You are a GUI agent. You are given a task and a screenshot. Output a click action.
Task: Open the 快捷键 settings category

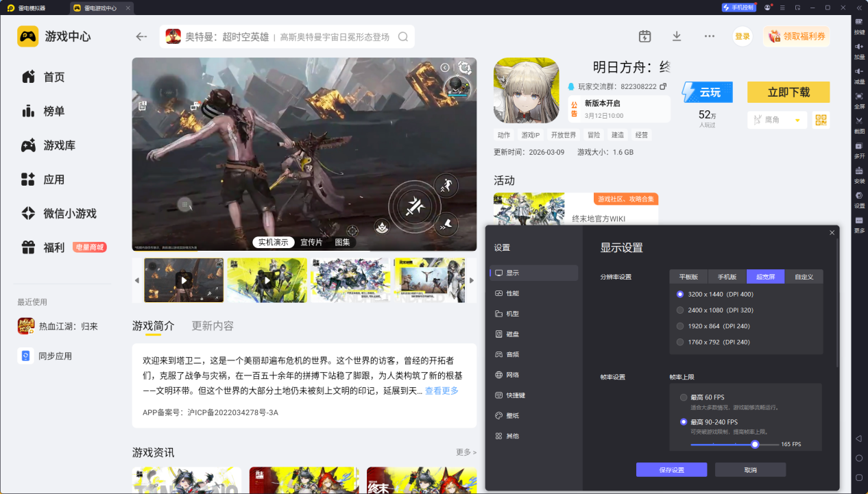pyautogui.click(x=534, y=395)
